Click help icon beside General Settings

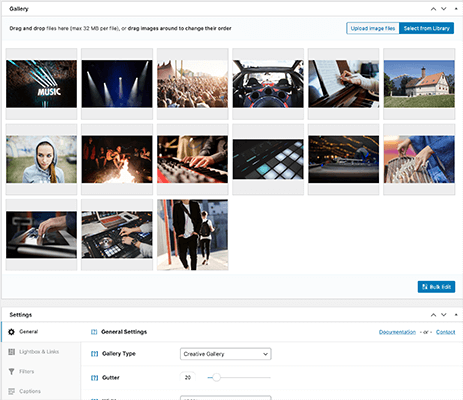pyautogui.click(x=94, y=332)
